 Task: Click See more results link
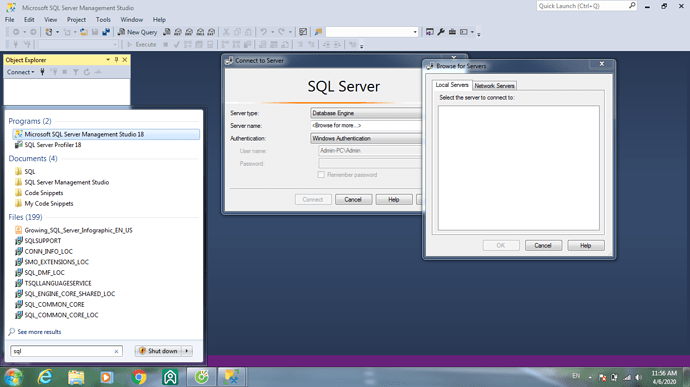(39, 332)
